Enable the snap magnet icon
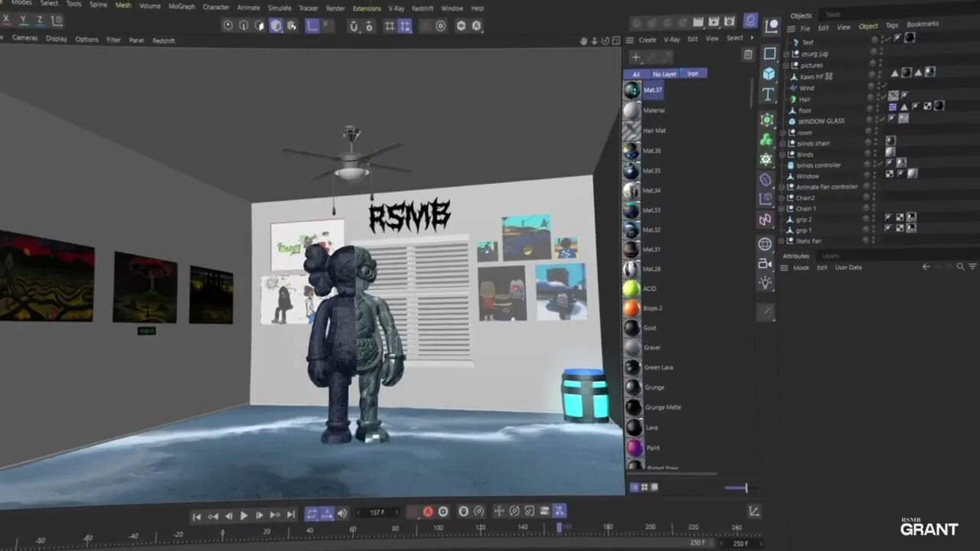The height and width of the screenshot is (551, 980). pyautogui.click(x=354, y=26)
